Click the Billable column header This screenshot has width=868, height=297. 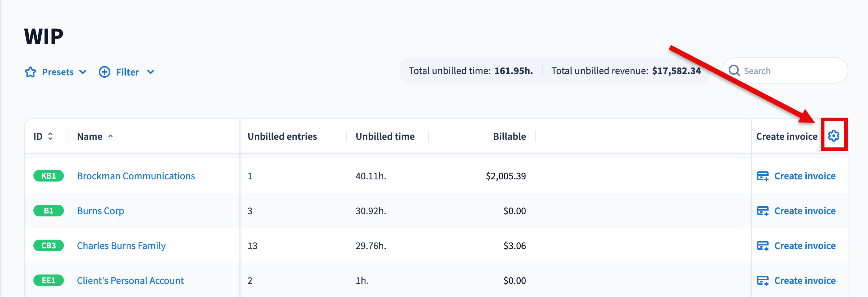click(x=509, y=137)
